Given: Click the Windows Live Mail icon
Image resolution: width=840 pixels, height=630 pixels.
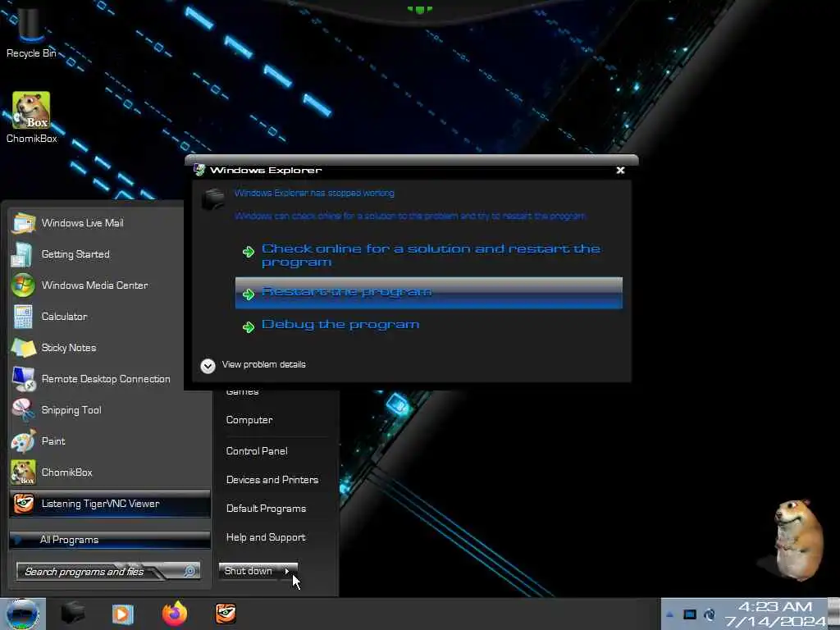Looking at the screenshot, I should click(24, 223).
